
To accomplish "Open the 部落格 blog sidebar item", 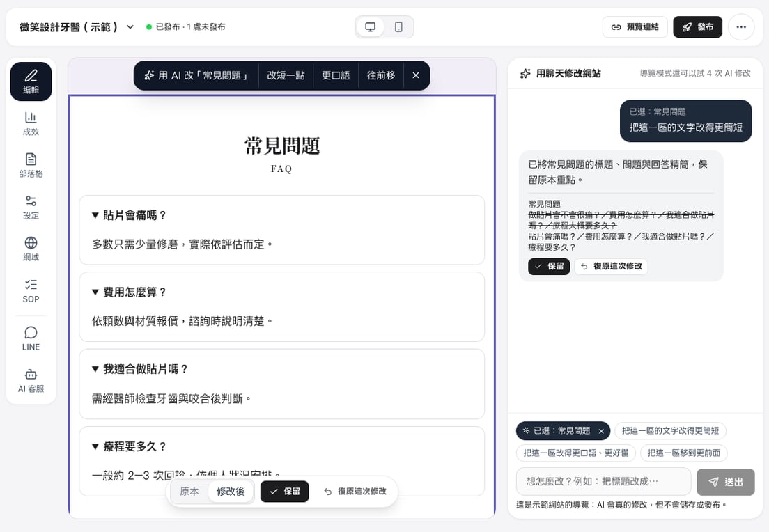I will (31, 165).
